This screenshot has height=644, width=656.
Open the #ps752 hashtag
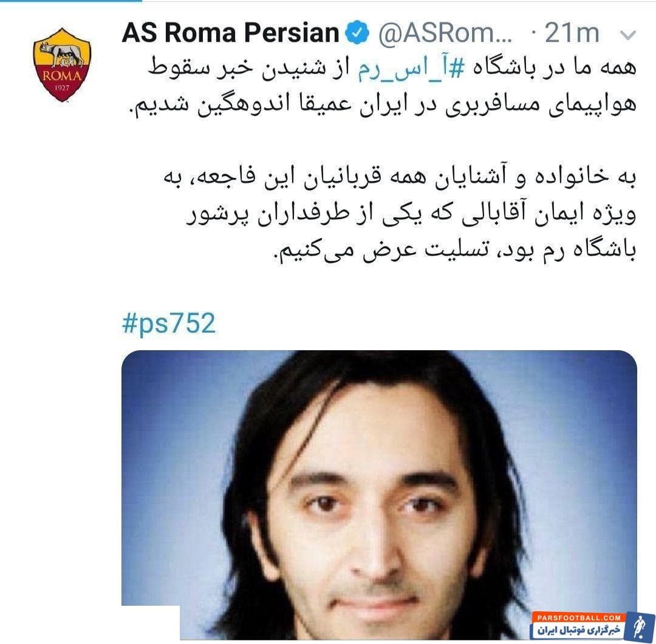coord(169,324)
